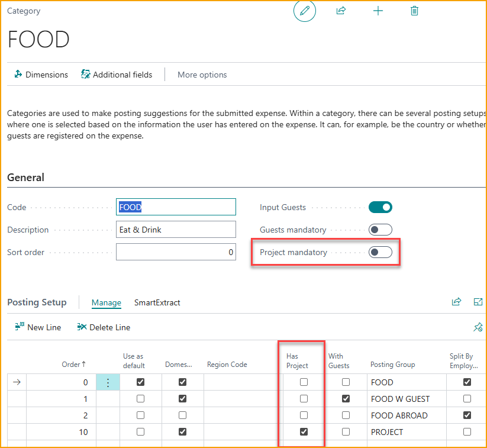Click the pencil edit icon

305,11
